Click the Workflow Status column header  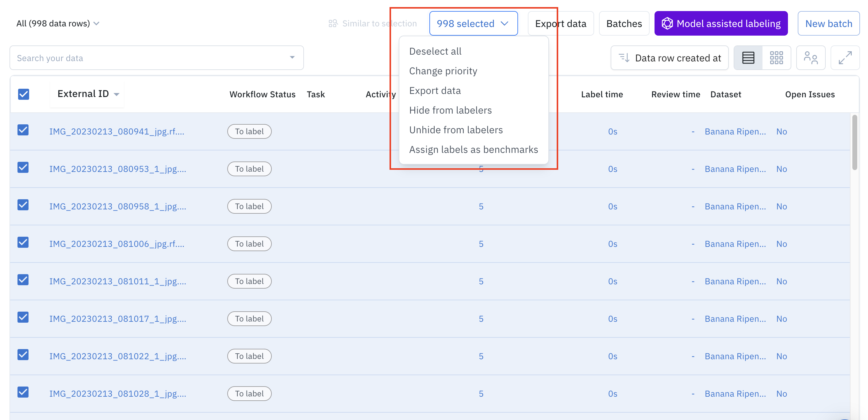(262, 94)
